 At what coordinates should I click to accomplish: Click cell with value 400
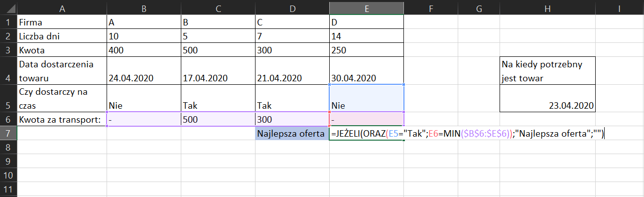[x=144, y=49]
